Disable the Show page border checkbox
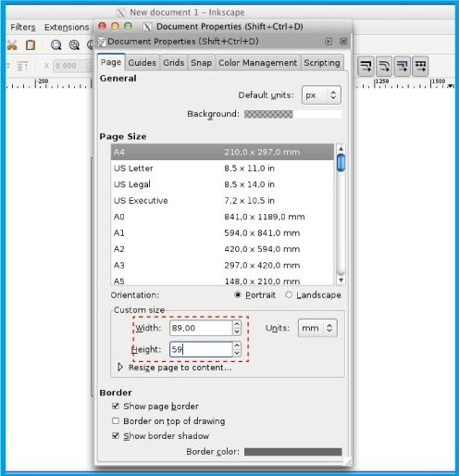Image resolution: width=459 pixels, height=476 pixels. [116, 406]
